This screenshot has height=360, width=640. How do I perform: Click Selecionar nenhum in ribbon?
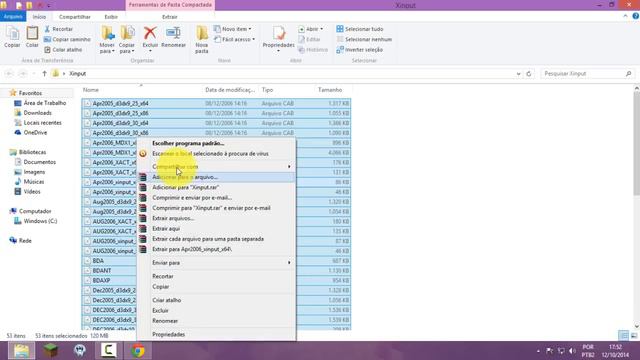[x=364, y=40]
